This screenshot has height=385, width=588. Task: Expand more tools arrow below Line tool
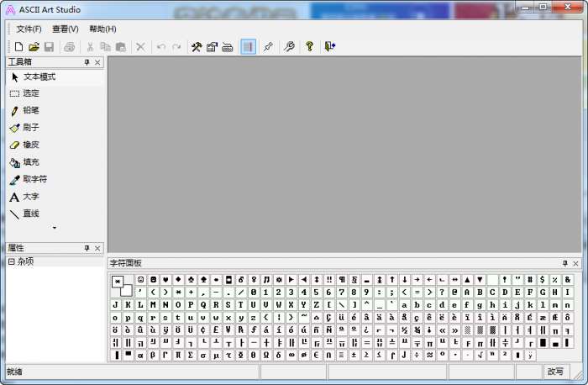pyautogui.click(x=55, y=228)
